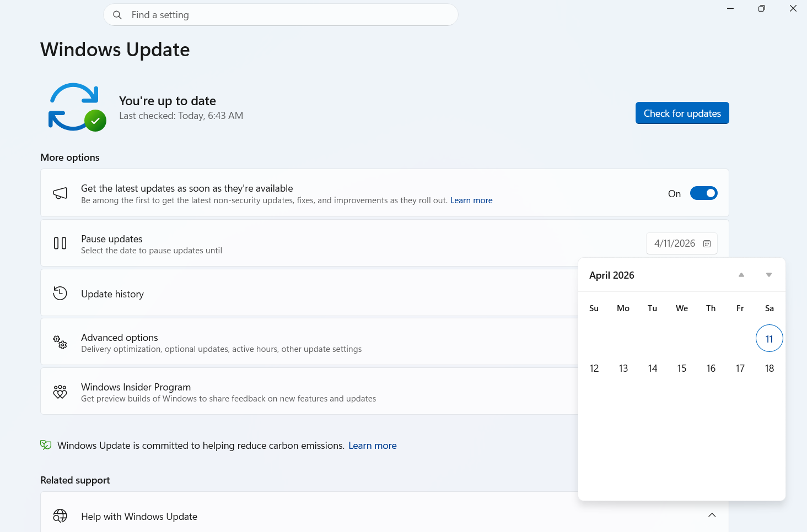Screen dimensions: 807x532
Task: Open month picker by clicking April 2026
Action: point(611,275)
